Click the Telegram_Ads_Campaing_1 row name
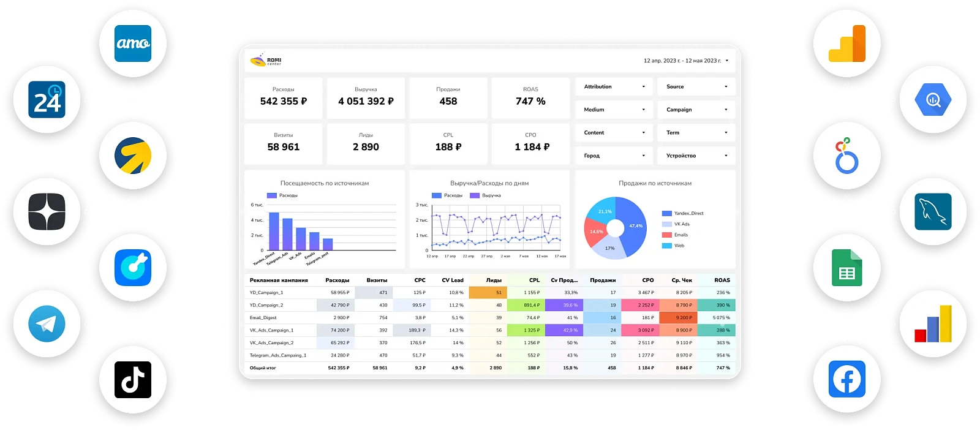 (277, 355)
